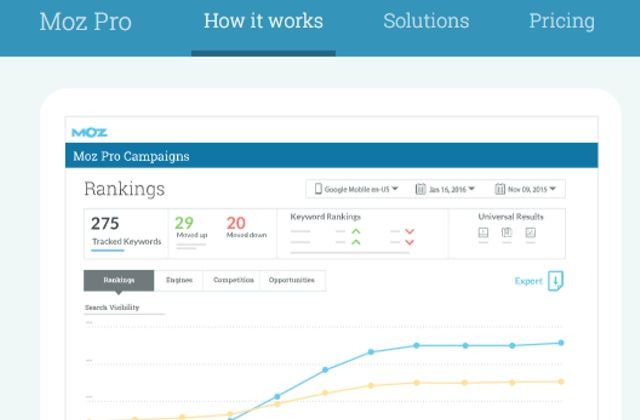Open the Google Mobile en-US engine dropdown

pos(357,189)
